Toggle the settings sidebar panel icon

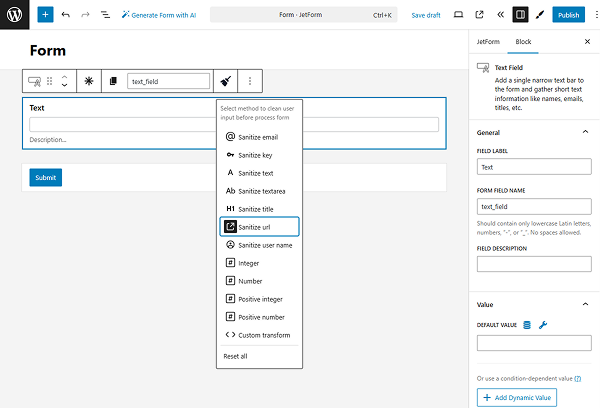pyautogui.click(x=520, y=15)
